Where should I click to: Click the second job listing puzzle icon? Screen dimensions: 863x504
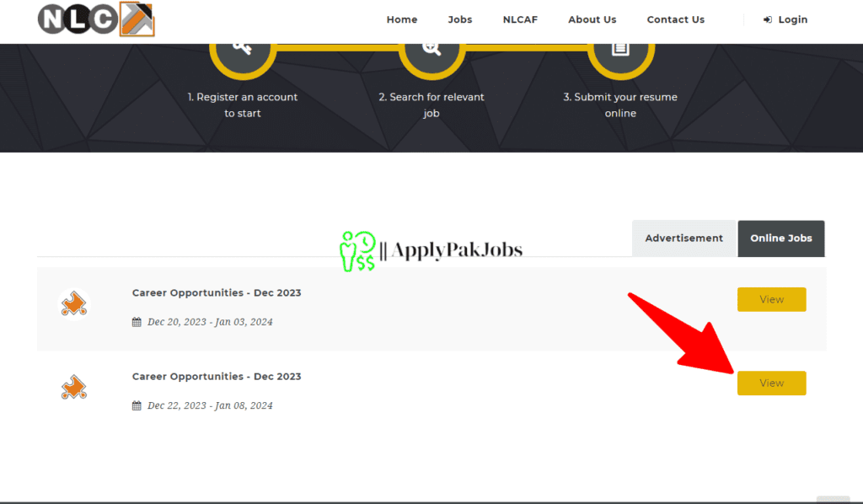(74, 388)
